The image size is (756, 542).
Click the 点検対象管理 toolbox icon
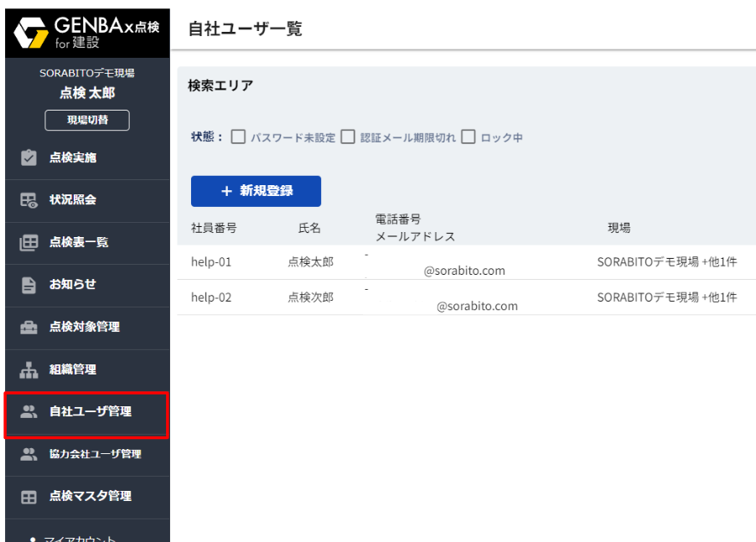click(x=28, y=328)
